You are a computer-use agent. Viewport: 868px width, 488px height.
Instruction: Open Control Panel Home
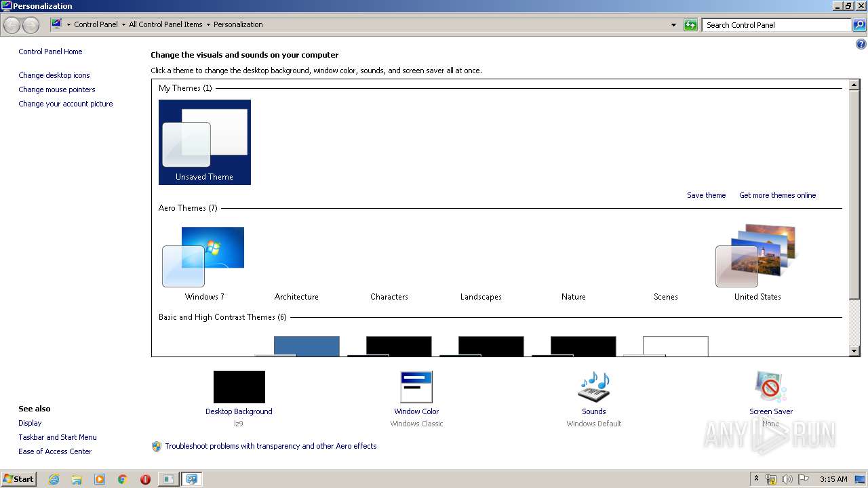[50, 52]
